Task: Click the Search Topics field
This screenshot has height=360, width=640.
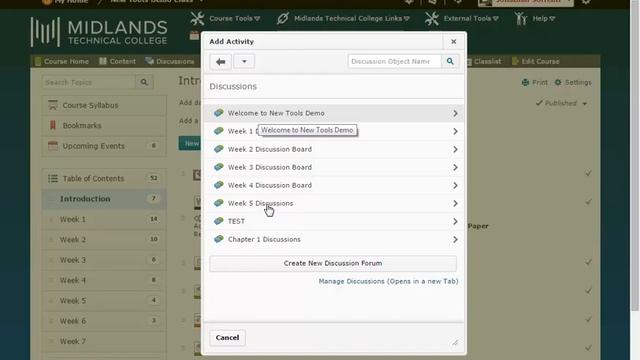Action: point(89,82)
